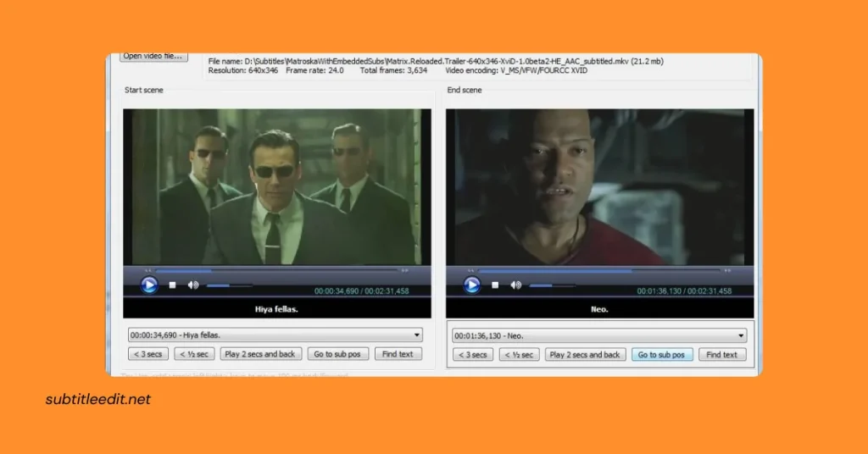The image size is (868, 454).
Task: Play the End scene video
Action: pos(471,285)
